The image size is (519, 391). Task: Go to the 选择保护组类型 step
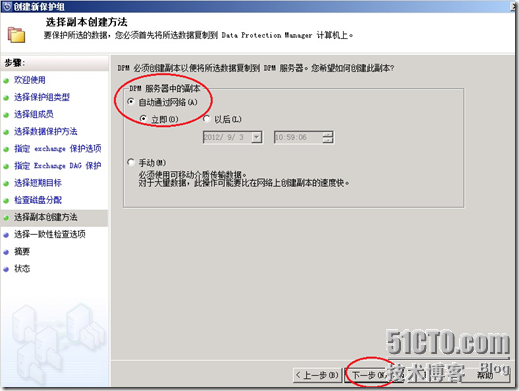[42, 97]
